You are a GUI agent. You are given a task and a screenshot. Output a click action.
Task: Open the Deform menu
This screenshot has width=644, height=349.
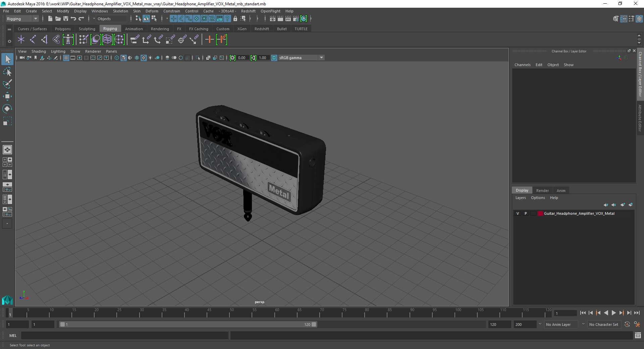(x=152, y=11)
